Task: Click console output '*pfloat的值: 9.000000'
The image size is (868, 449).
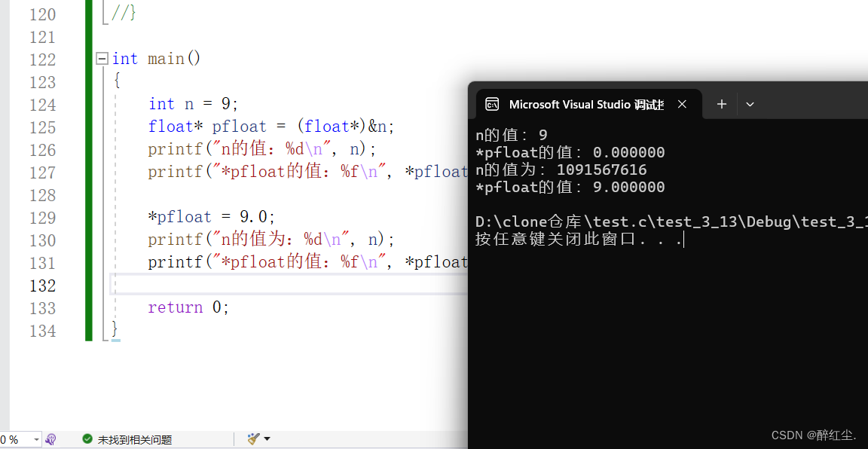Action: click(x=570, y=187)
